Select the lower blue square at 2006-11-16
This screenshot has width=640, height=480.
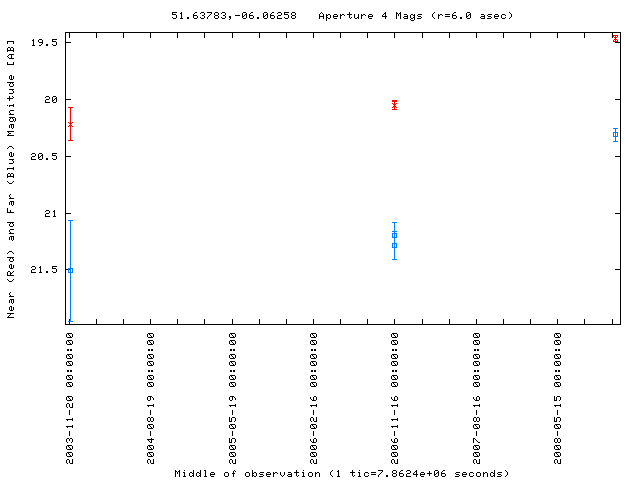tap(394, 246)
